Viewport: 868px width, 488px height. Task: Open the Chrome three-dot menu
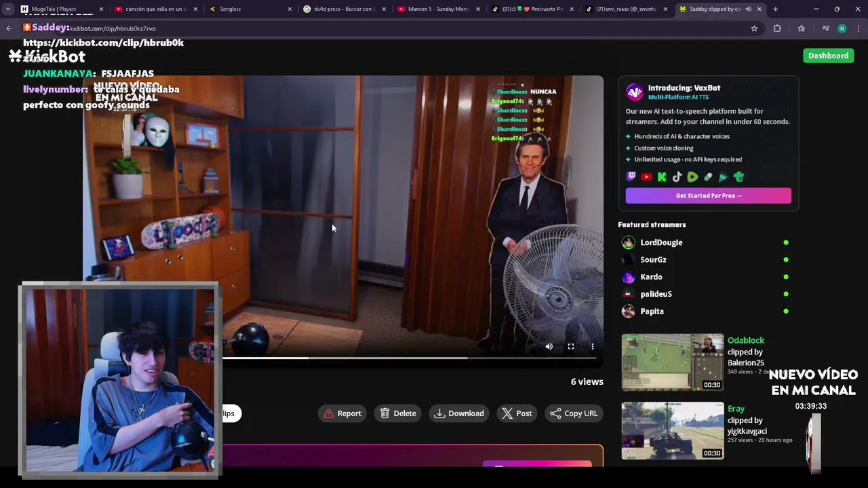(859, 28)
